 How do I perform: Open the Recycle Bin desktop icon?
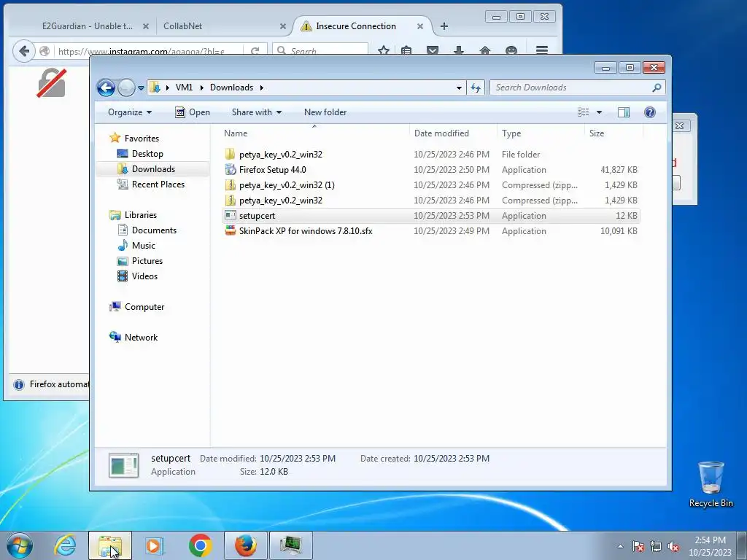point(711,484)
